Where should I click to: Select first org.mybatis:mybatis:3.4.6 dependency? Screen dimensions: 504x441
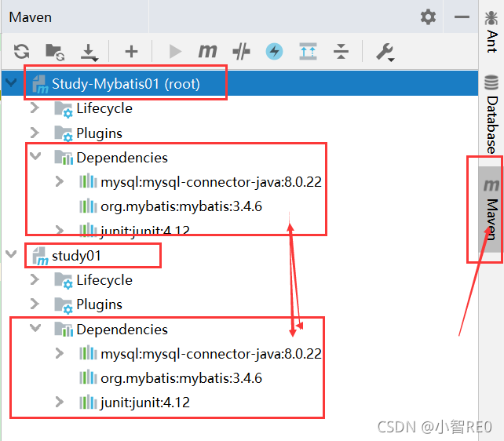coord(181,206)
